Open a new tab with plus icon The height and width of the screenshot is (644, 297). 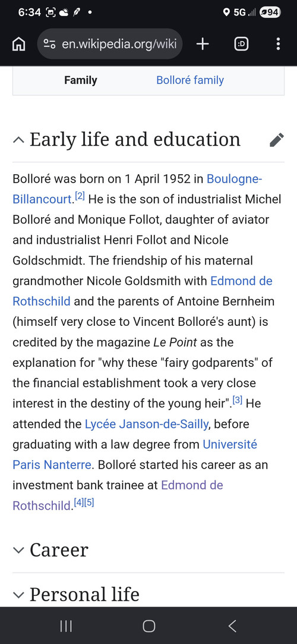tap(202, 44)
